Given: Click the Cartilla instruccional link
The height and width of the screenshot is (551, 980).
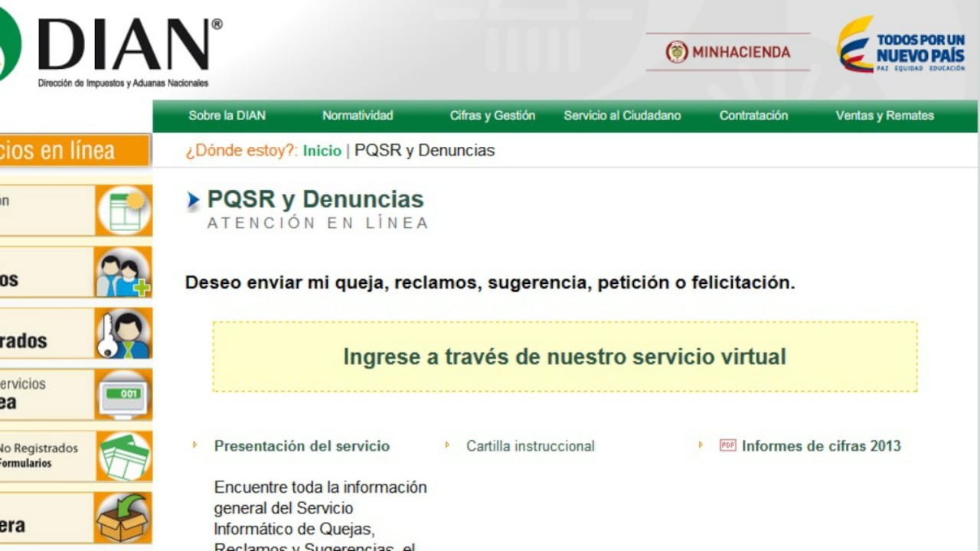Looking at the screenshot, I should 530,445.
